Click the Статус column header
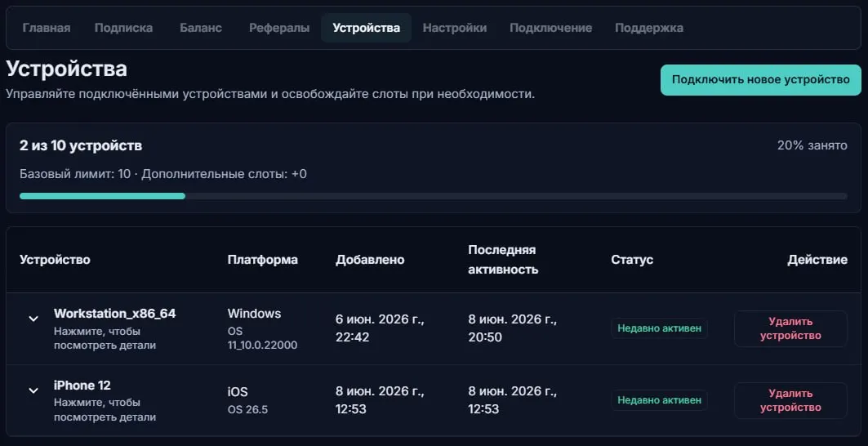 pyautogui.click(x=632, y=260)
